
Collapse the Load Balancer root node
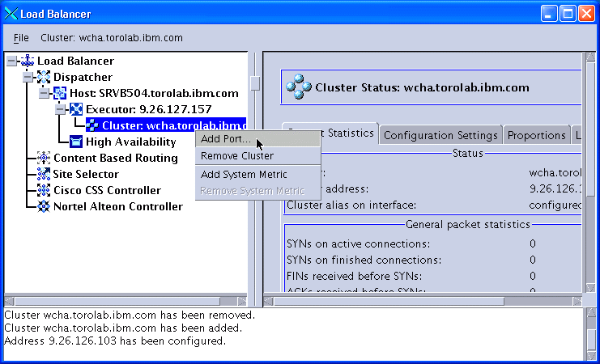click(12, 61)
